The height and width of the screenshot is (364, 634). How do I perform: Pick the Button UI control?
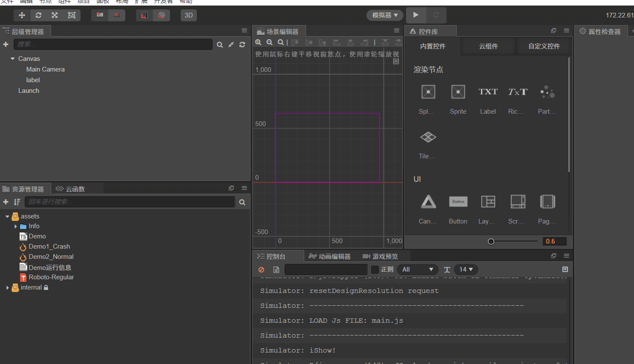point(458,202)
